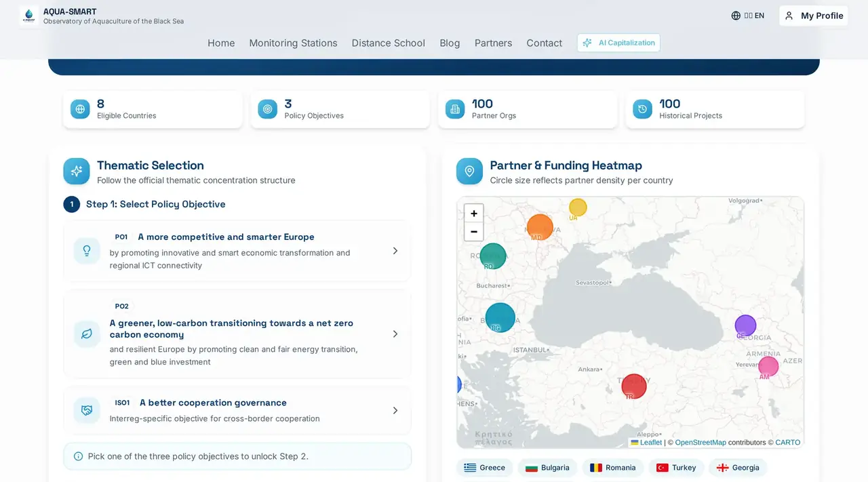Expand the PO1 competitive Europe chevron
This screenshot has width=868, height=482.
[x=395, y=251]
